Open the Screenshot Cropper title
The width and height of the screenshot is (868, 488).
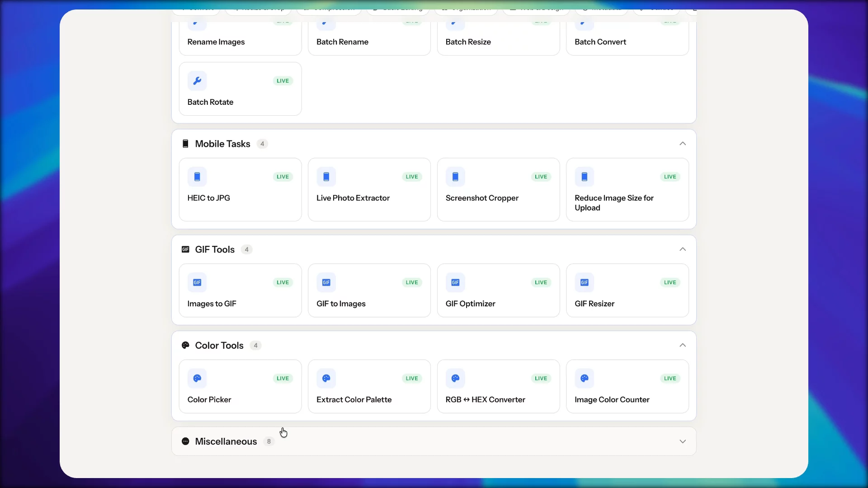tap(482, 198)
